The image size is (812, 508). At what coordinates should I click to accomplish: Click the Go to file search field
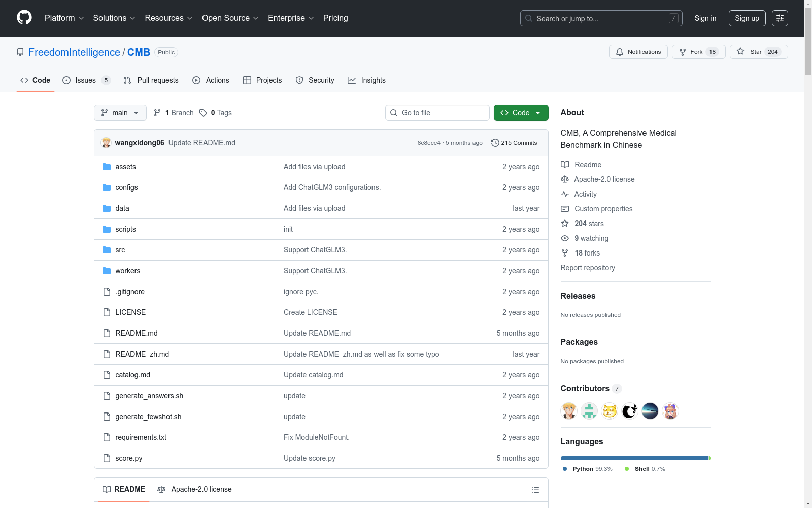pyautogui.click(x=437, y=113)
